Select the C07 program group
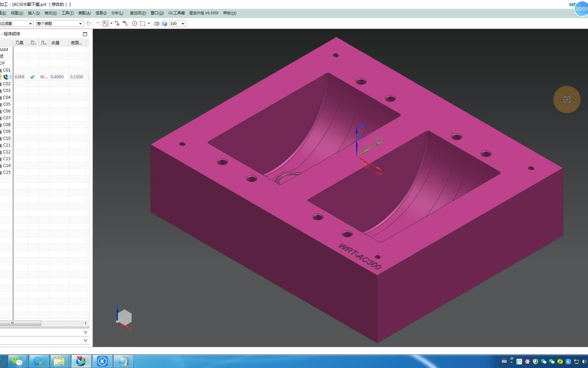The image size is (588, 368). click(7, 118)
